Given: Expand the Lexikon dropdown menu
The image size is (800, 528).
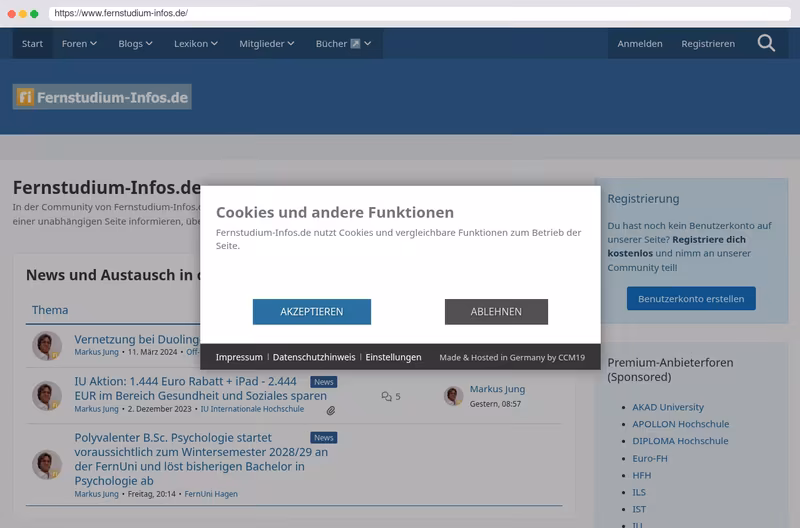Looking at the screenshot, I should [196, 44].
